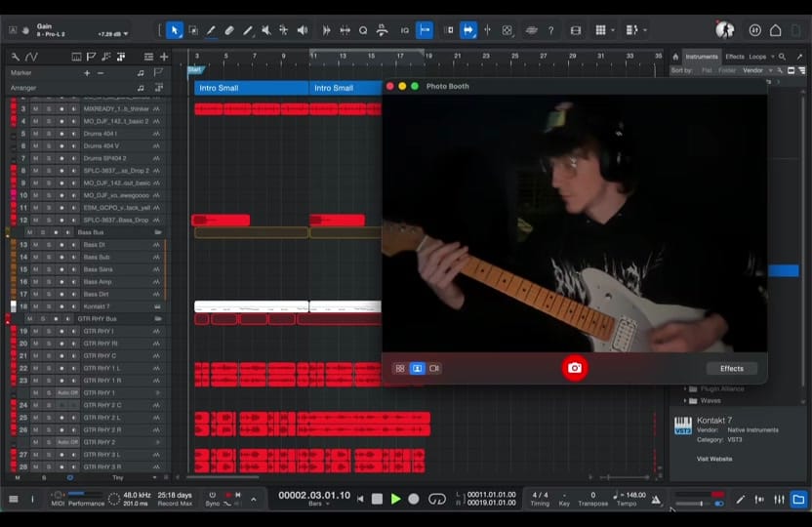Image resolution: width=812 pixels, height=527 pixels.
Task: Add a new track with plus
Action: coord(164,57)
